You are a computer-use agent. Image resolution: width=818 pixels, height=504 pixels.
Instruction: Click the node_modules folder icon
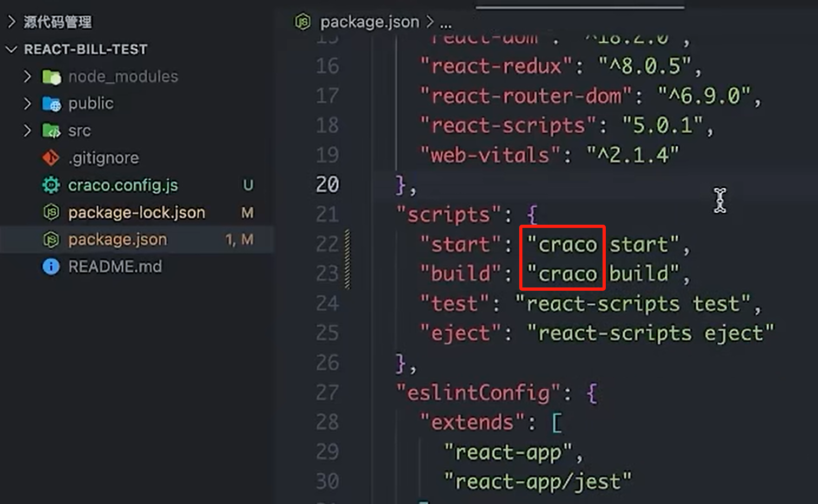coord(51,76)
